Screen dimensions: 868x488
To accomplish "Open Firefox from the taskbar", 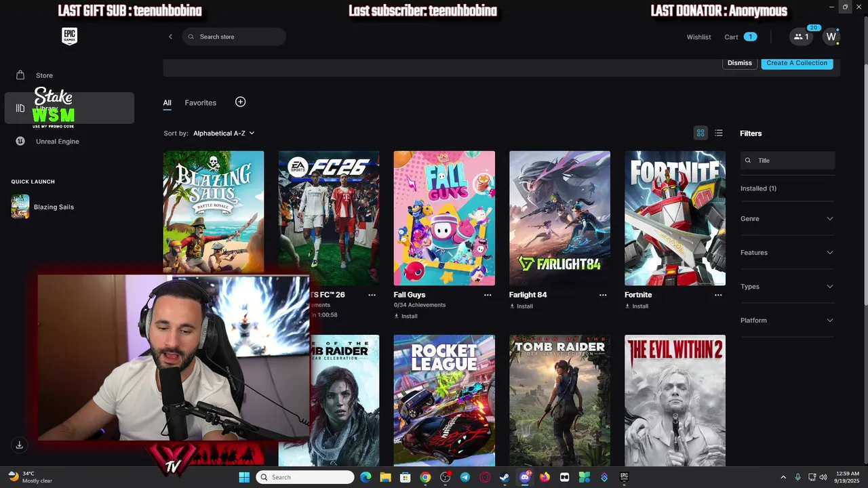I will tap(545, 477).
